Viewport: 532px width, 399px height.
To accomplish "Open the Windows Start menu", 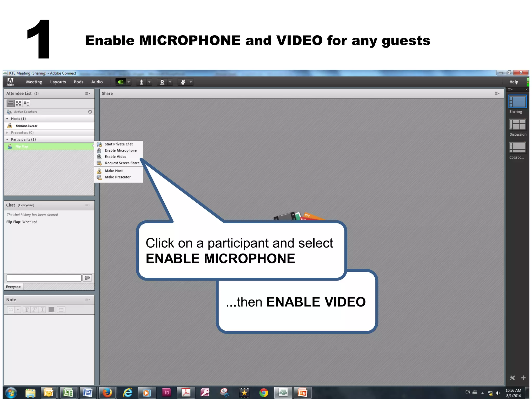I will pos(11,393).
